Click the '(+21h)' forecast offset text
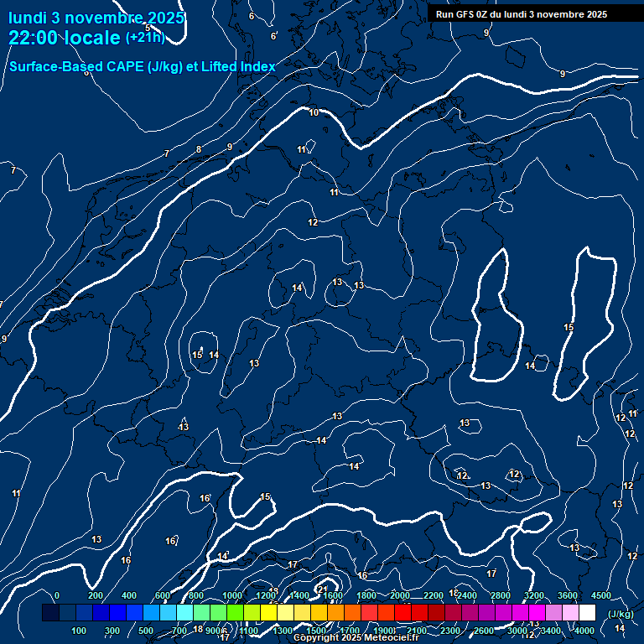This screenshot has height=644, width=644. click(145, 38)
